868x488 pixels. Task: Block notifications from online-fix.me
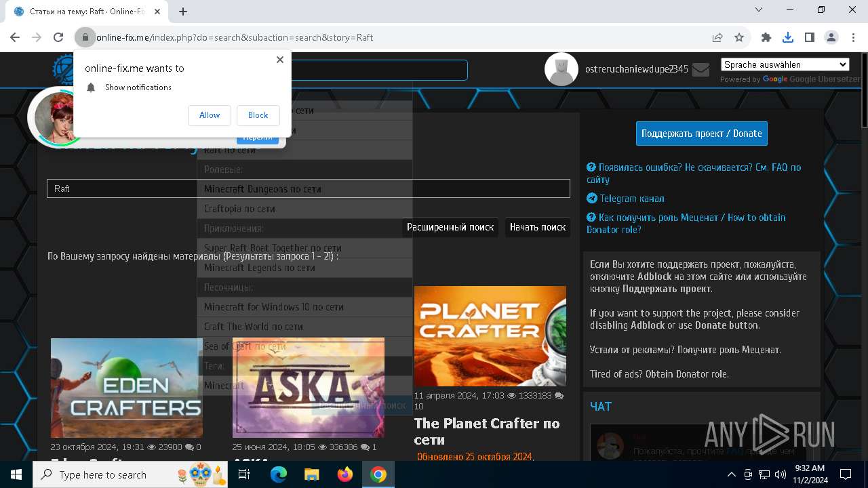tap(258, 115)
